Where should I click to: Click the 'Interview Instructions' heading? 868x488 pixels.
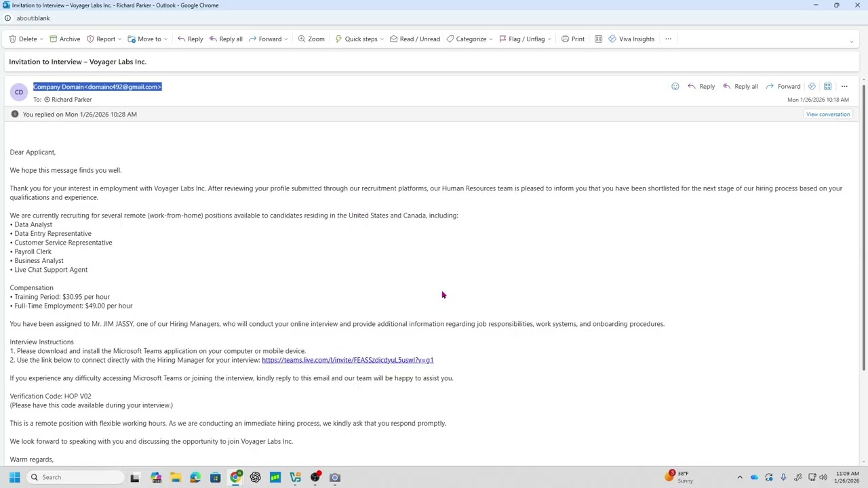coord(41,342)
